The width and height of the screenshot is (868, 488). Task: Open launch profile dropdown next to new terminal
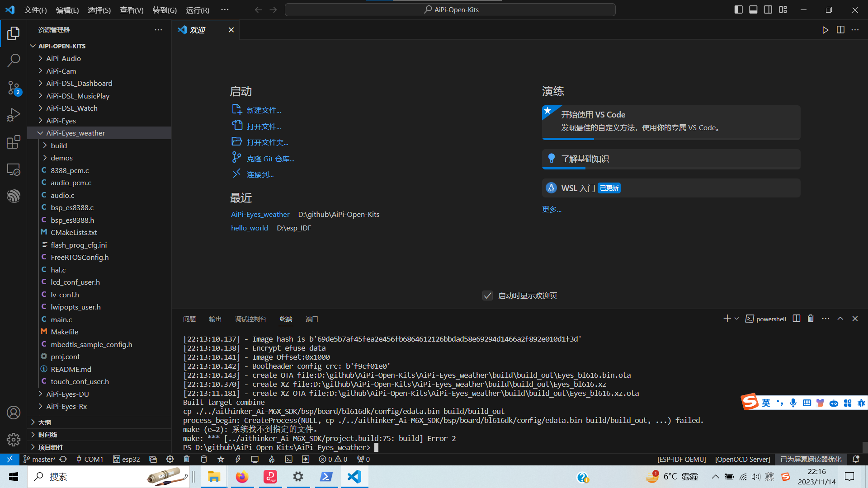point(736,319)
